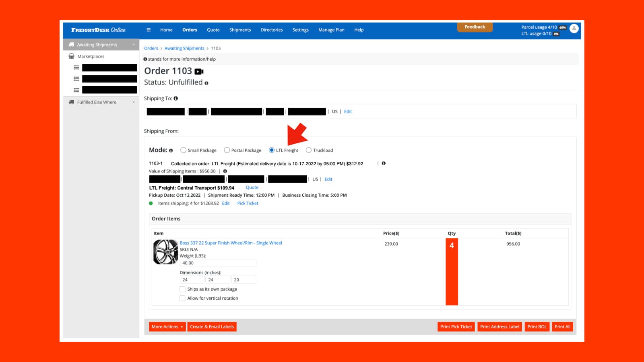This screenshot has height=362, width=644.
Task: Click the Print BOL button
Action: [x=537, y=327]
